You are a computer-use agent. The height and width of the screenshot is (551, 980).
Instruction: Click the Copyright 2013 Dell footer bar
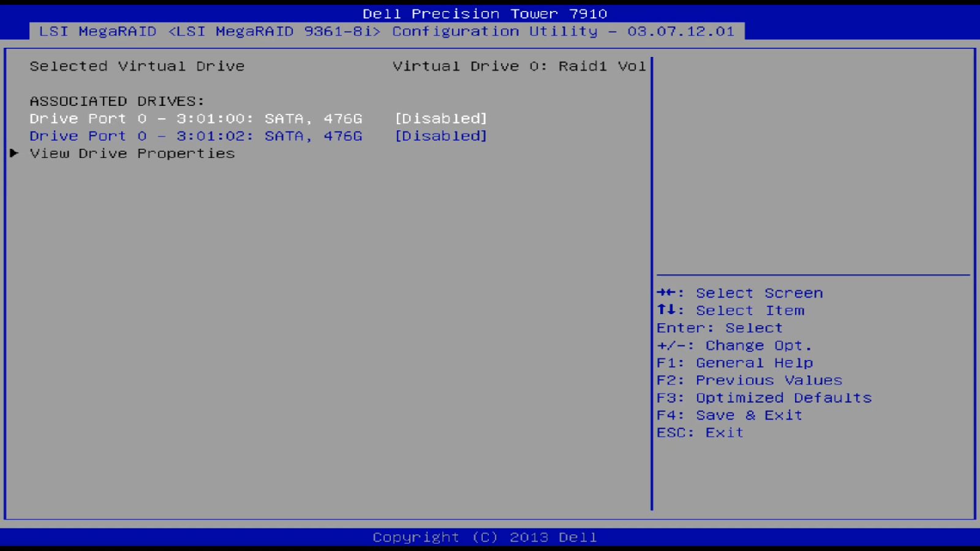(484, 537)
